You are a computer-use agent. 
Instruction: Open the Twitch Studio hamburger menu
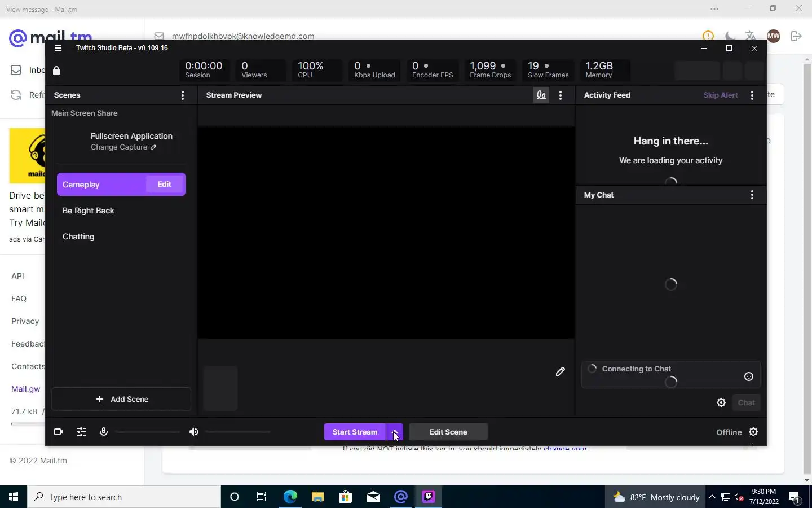58,48
